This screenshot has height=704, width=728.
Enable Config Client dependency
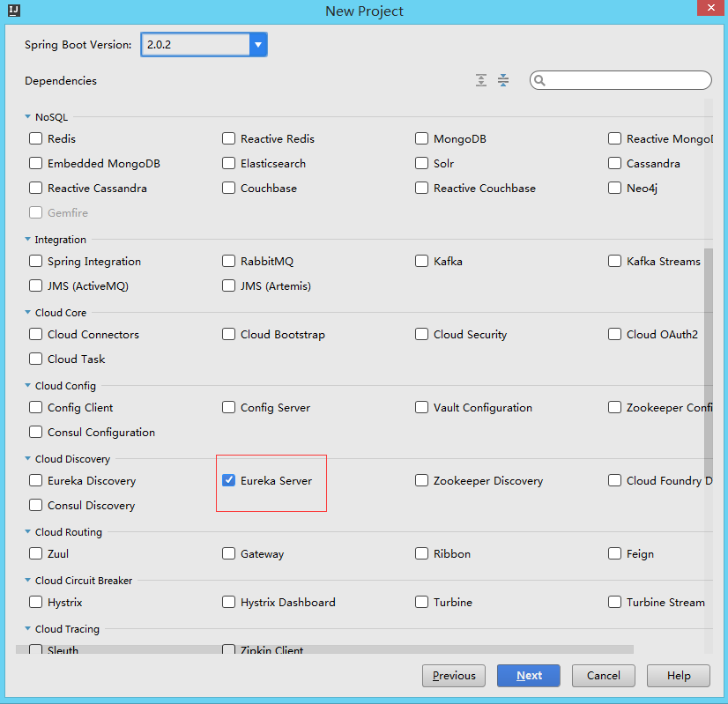tap(36, 407)
